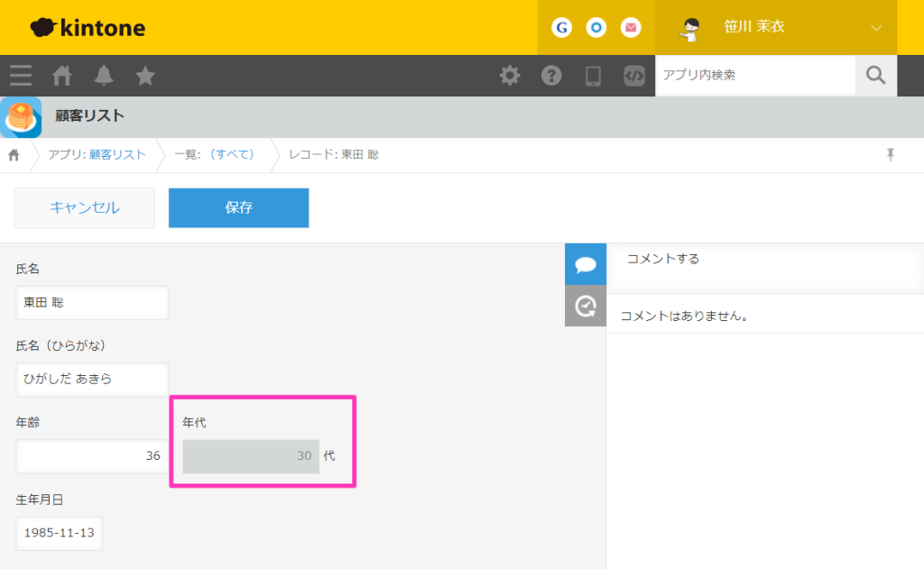Viewport: 924px width, 569px height.
Task: Open the hamburger navigation menu
Action: [21, 76]
